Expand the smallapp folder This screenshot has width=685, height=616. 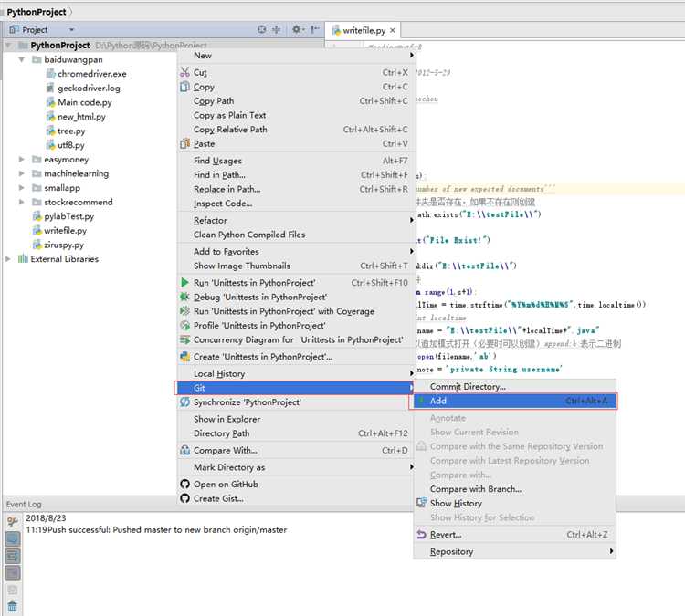tap(21, 188)
